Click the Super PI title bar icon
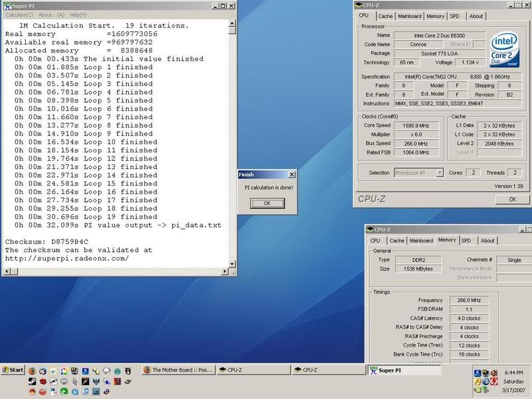532x399 pixels. (7, 6)
